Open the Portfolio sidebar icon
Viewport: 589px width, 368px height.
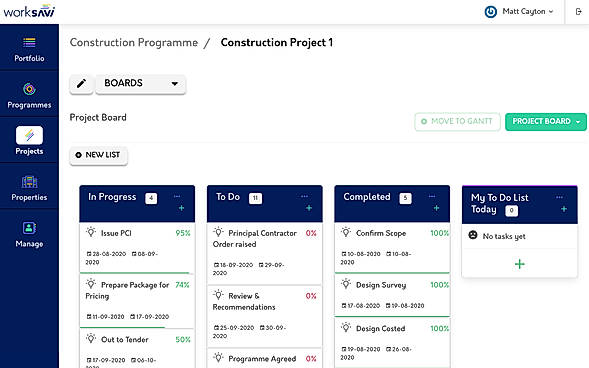click(x=29, y=42)
